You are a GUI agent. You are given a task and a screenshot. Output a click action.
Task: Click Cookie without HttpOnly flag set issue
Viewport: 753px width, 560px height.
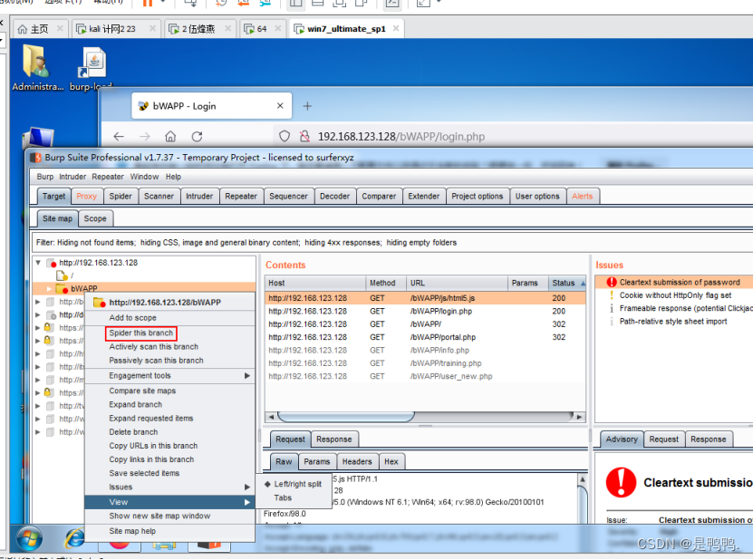pos(675,295)
